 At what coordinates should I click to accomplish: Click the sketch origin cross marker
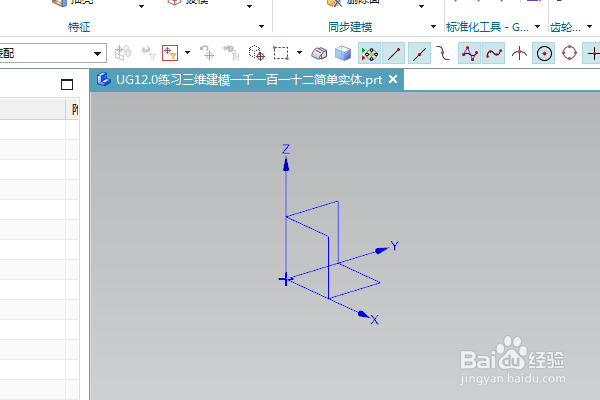285,279
